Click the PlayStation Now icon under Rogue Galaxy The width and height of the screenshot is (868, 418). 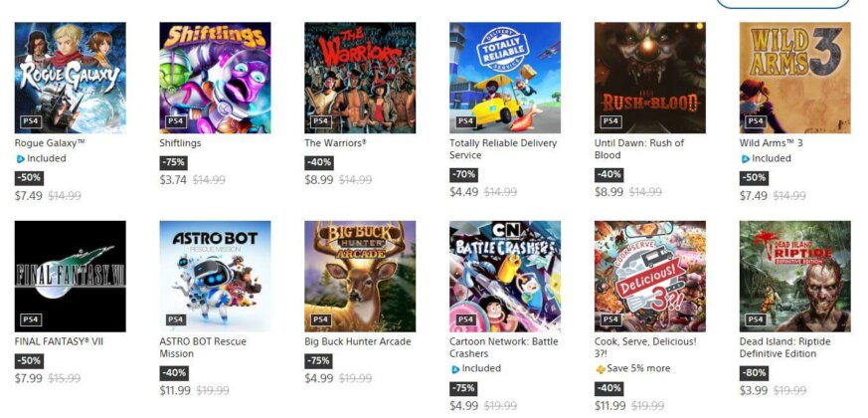21,159
